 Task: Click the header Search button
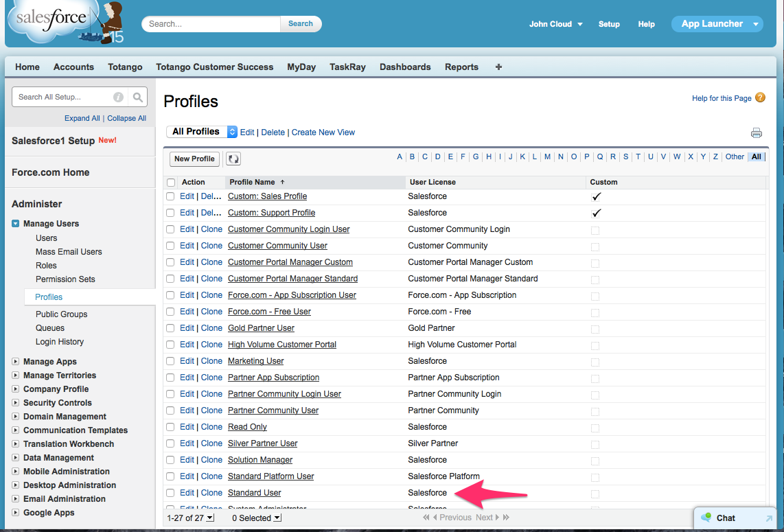tap(301, 23)
